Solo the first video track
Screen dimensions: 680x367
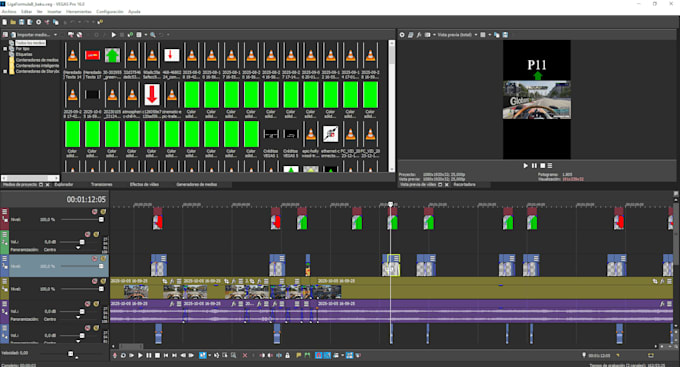(103, 212)
